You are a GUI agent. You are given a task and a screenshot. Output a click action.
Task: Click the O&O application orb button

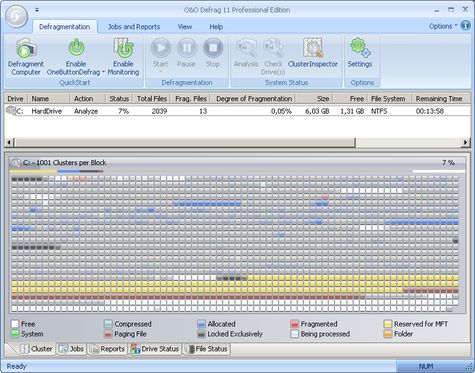[x=17, y=16]
